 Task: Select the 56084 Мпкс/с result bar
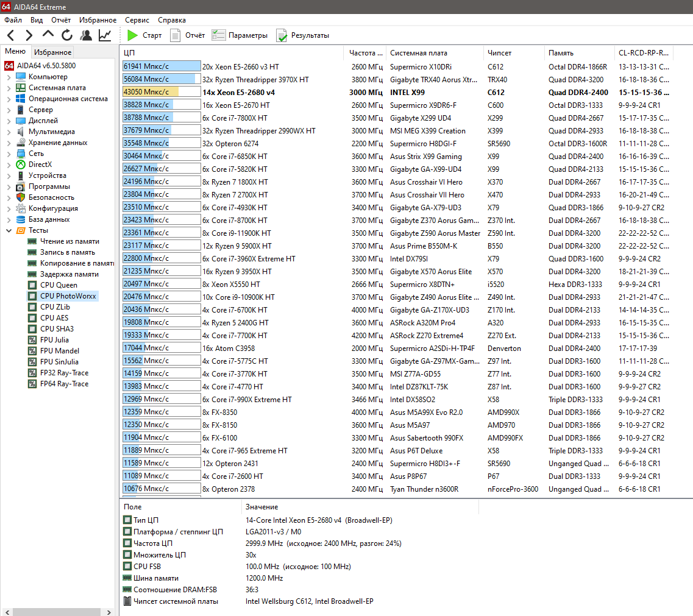point(162,79)
